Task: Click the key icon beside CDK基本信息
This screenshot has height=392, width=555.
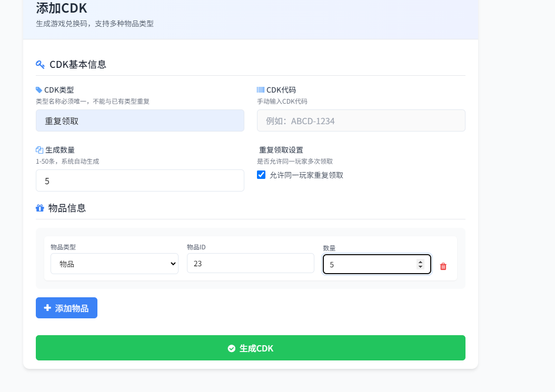Action: [x=40, y=64]
